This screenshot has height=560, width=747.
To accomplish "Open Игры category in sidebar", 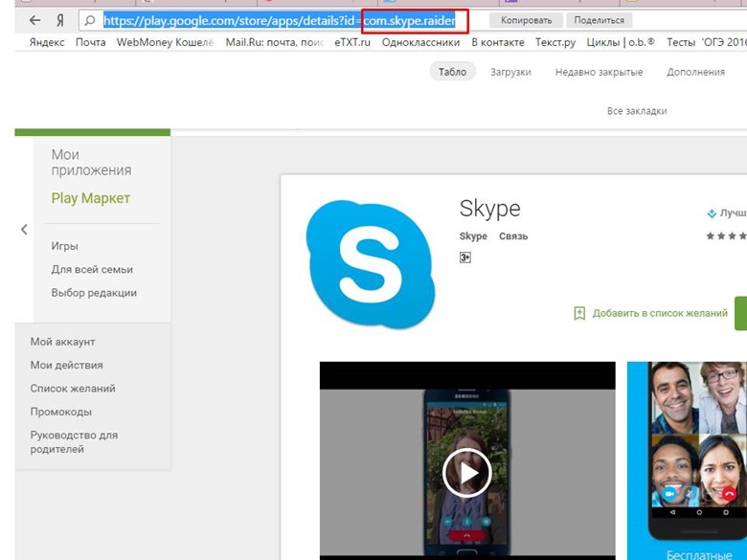I will [64, 246].
